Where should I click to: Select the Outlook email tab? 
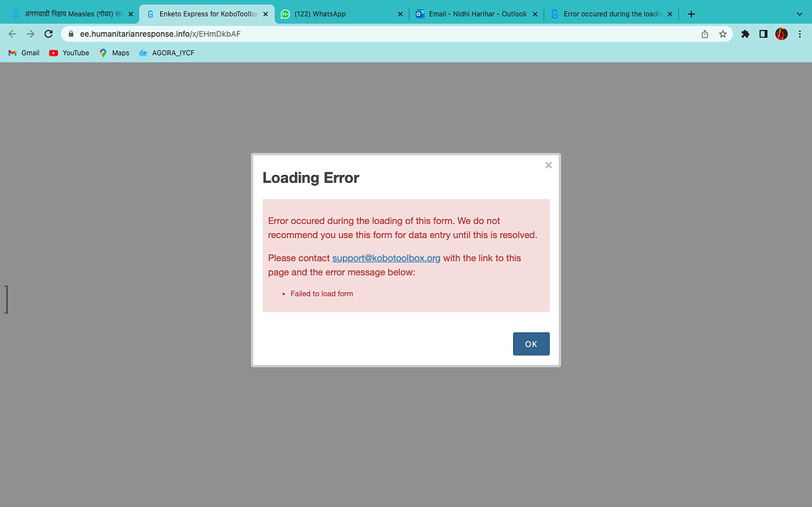point(471,13)
